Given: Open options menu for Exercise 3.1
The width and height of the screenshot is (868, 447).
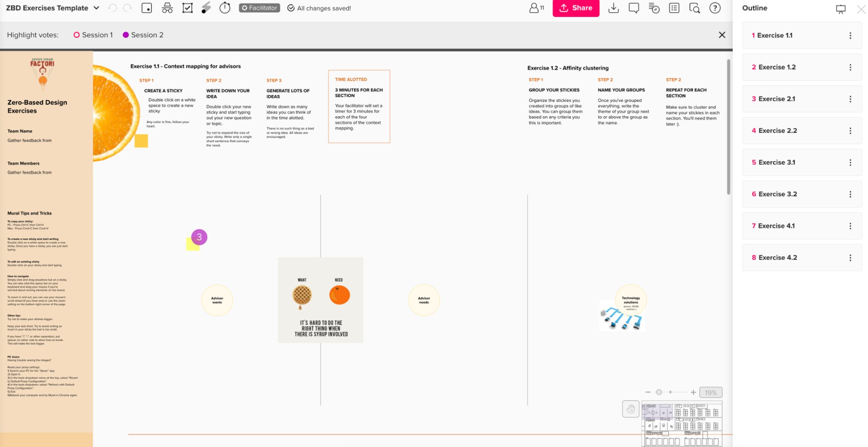Looking at the screenshot, I should coord(850,163).
